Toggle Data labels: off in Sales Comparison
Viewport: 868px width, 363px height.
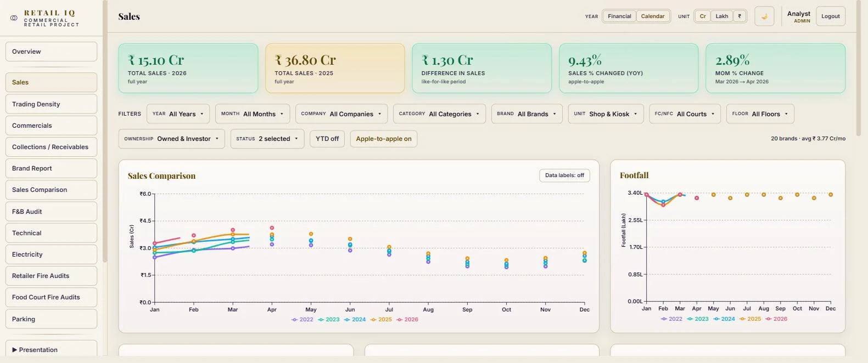point(564,175)
